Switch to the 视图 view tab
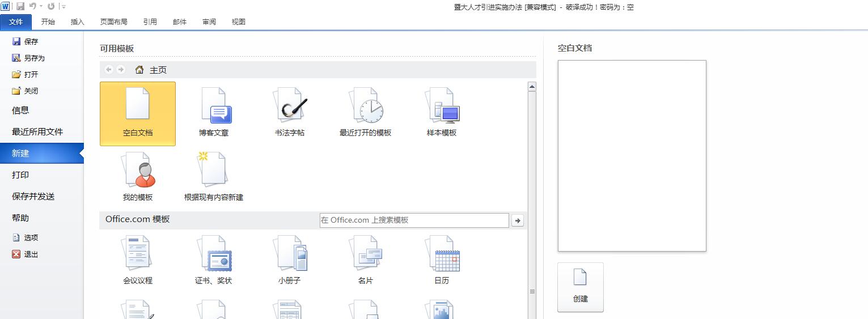Image resolution: width=868 pixels, height=319 pixels. [239, 22]
